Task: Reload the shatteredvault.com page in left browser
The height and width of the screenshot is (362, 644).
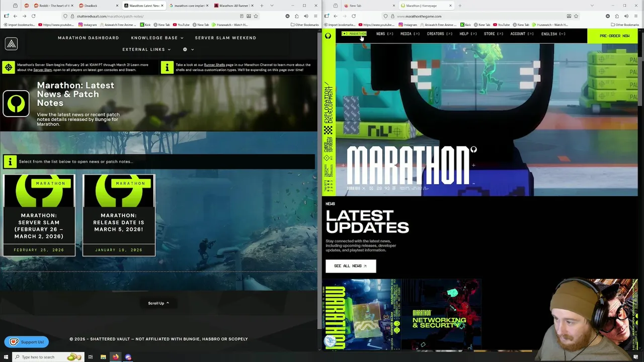Action: (33, 16)
